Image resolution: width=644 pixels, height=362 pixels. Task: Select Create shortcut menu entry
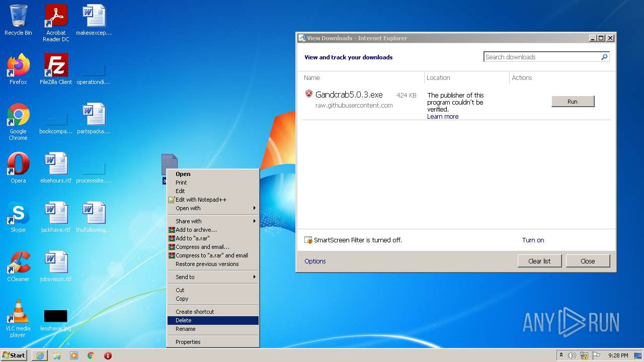(213, 312)
